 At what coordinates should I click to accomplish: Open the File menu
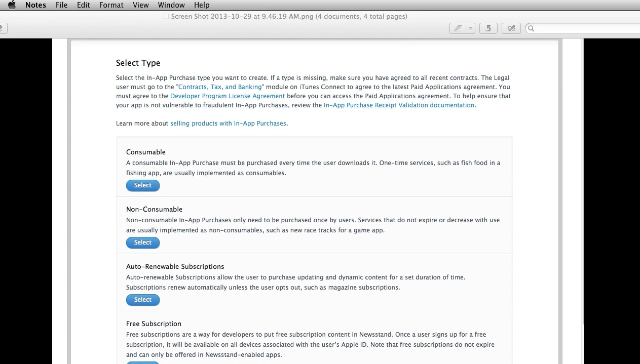tap(61, 5)
